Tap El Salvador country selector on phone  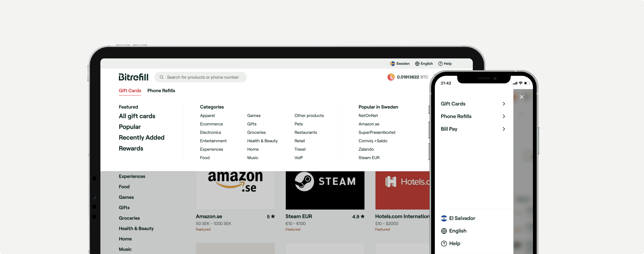[458, 218]
